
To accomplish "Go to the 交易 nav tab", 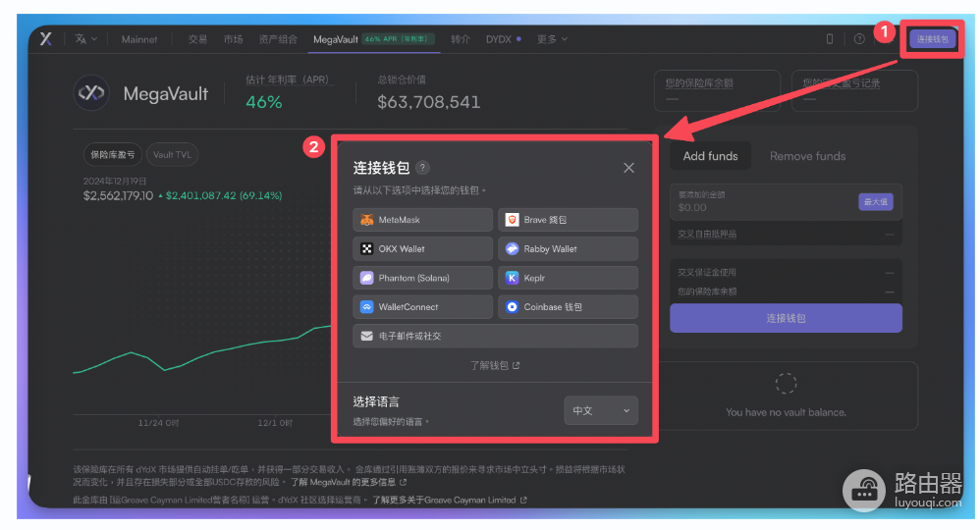I will 197,39.
